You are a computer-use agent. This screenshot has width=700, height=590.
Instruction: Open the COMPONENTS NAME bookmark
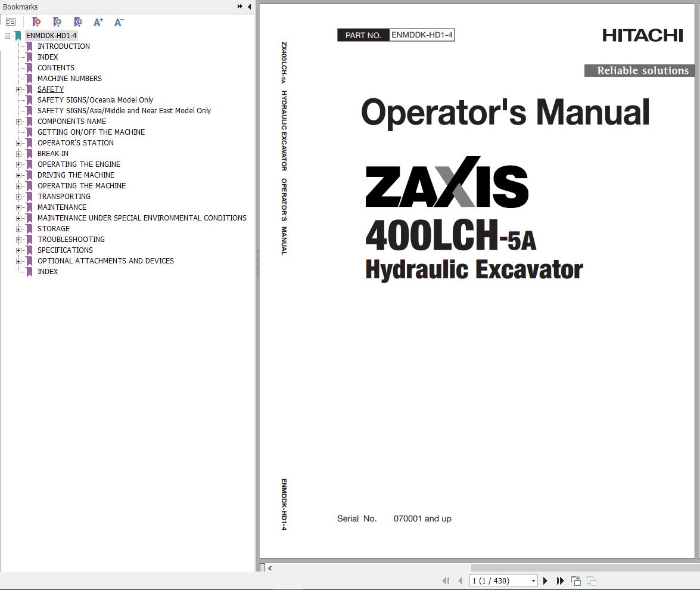click(x=72, y=121)
